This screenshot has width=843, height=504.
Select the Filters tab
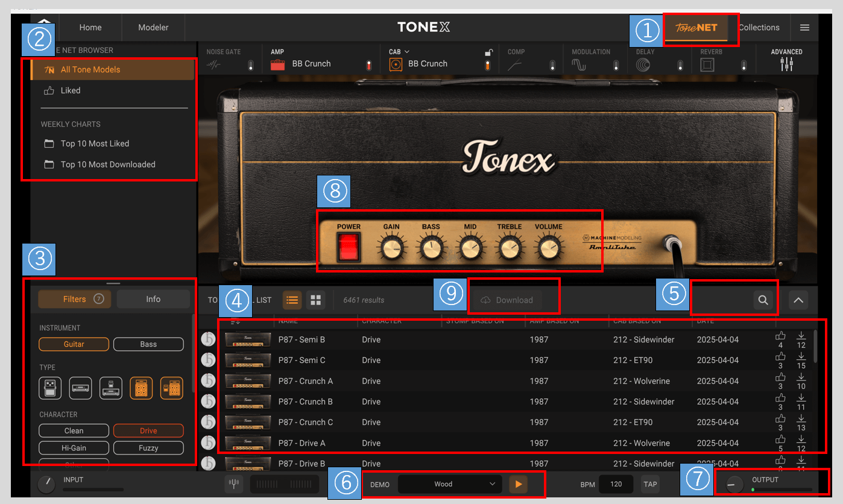(75, 299)
